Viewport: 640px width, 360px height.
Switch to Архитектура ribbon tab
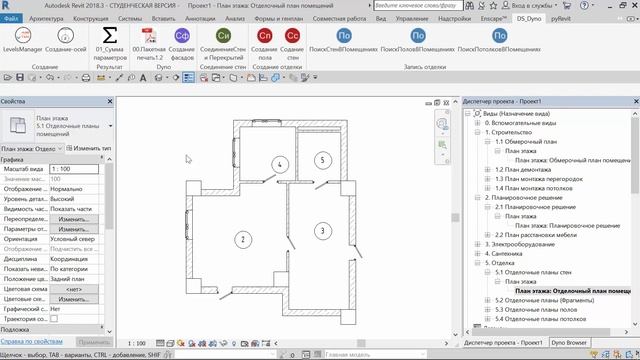(46, 19)
